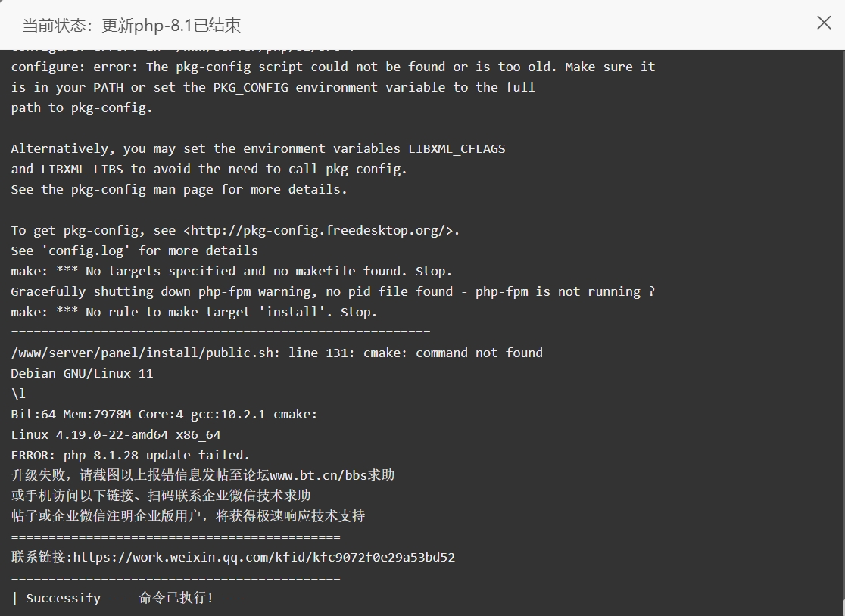The image size is (845, 616).
Task: Click the 'Successify --- 命令已执行!' line
Action: (x=127, y=598)
